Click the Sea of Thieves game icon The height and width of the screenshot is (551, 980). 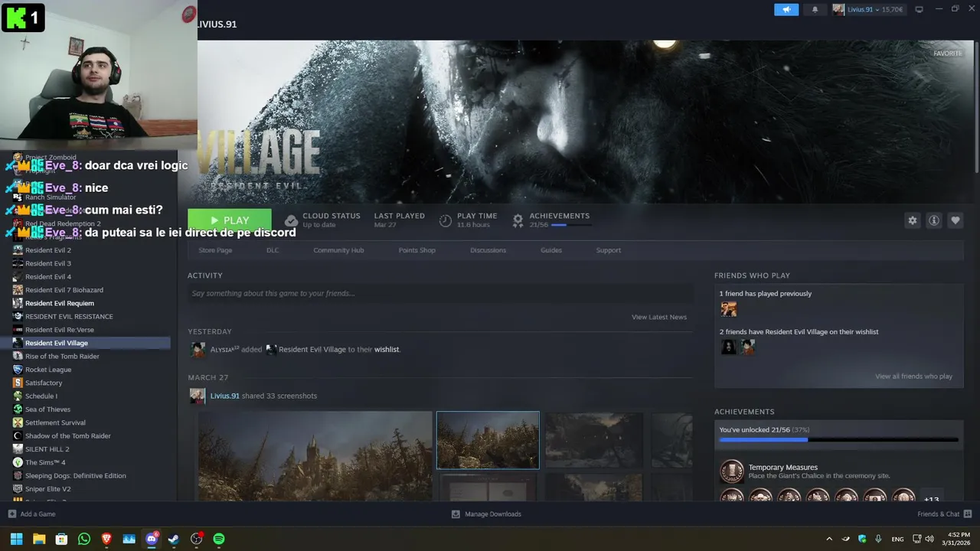click(18, 409)
